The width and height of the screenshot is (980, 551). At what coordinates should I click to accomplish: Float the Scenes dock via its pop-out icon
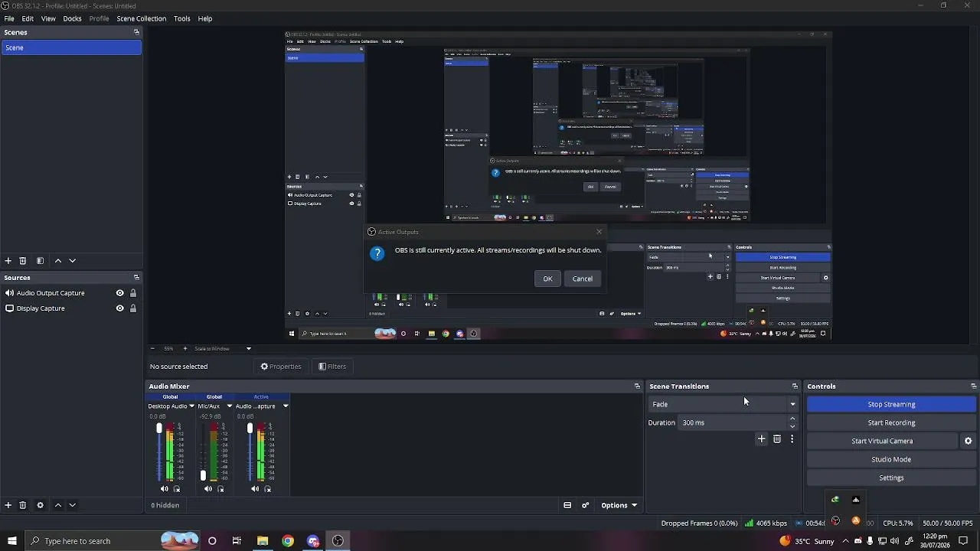tap(136, 32)
